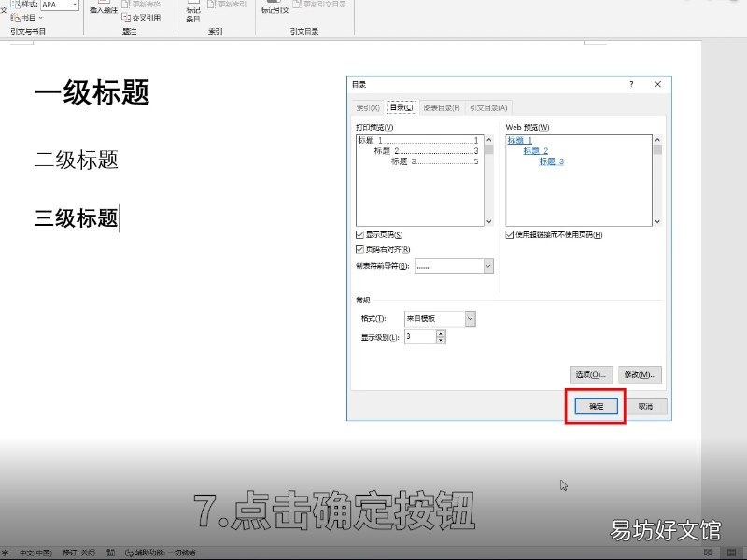The image size is (747, 560).
Task: Click 标题 1 link in Web 预览
Action: point(520,140)
